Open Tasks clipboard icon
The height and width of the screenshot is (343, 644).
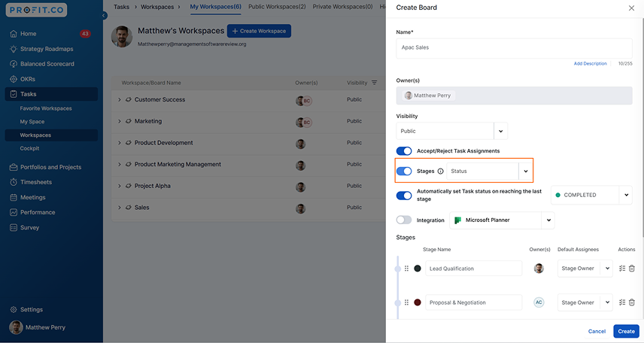pos(14,94)
